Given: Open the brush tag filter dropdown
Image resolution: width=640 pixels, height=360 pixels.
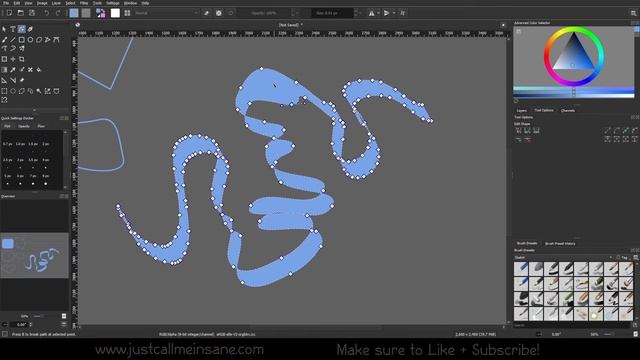Looking at the screenshot, I should coord(563,258).
